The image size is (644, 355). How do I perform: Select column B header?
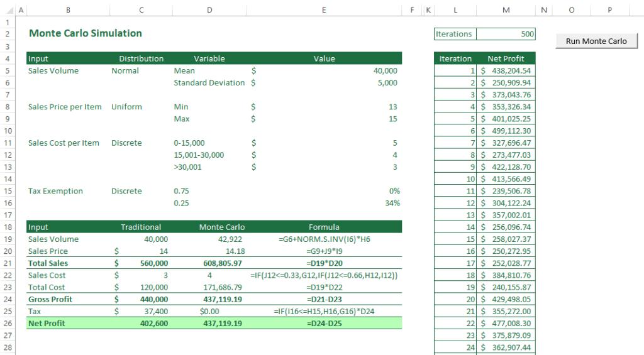click(68, 10)
